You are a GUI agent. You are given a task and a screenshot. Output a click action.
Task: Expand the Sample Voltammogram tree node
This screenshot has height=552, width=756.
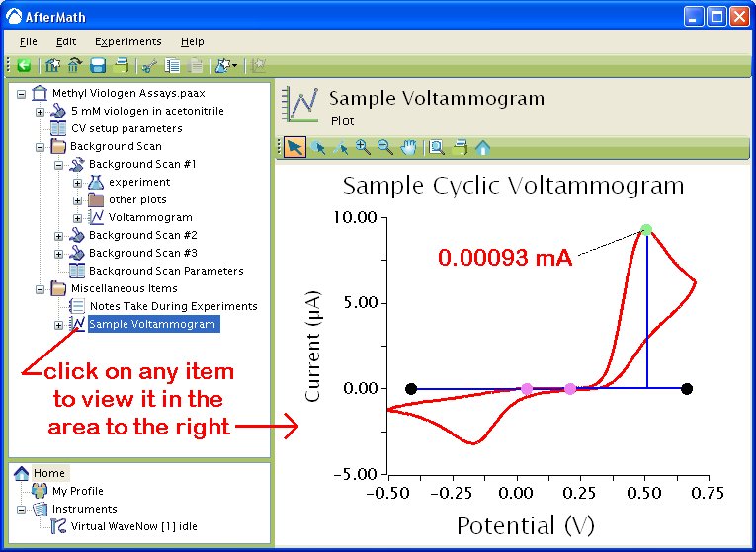click(x=59, y=325)
